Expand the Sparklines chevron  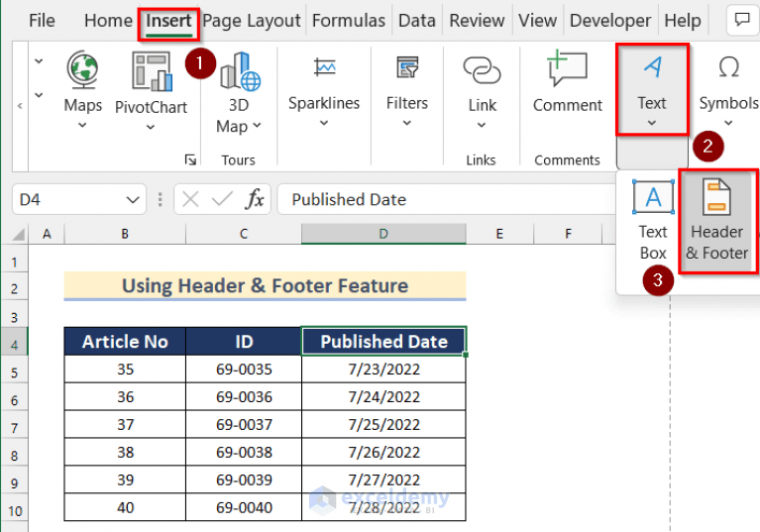click(324, 123)
